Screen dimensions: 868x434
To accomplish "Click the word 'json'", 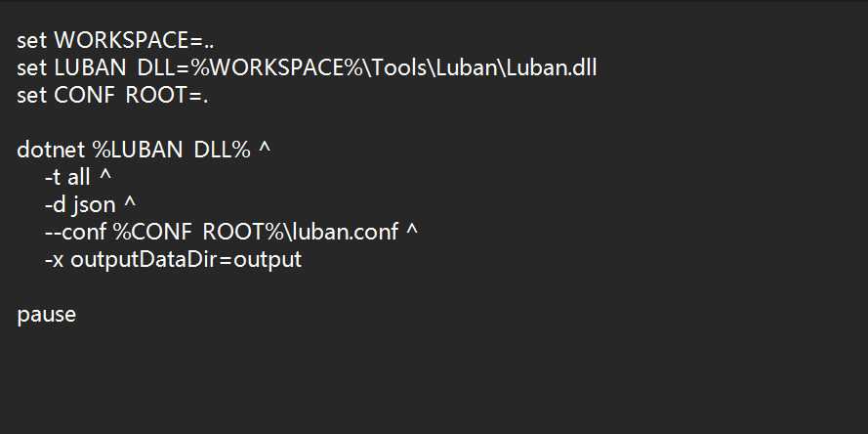I will point(94,205).
